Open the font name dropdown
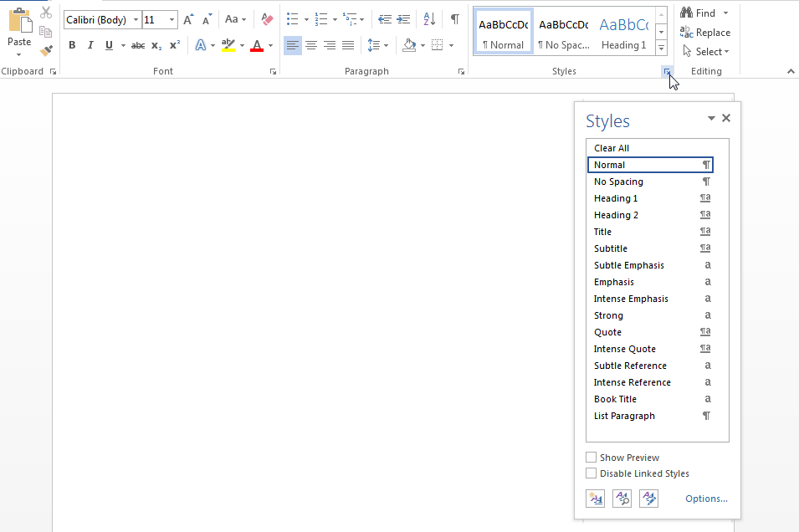This screenshot has height=532, width=799. pyautogui.click(x=136, y=19)
